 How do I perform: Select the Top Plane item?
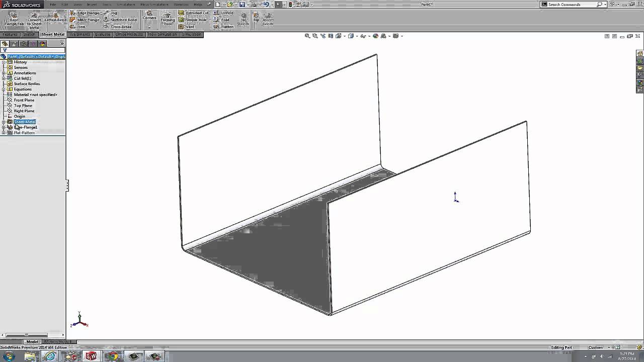[23, 106]
